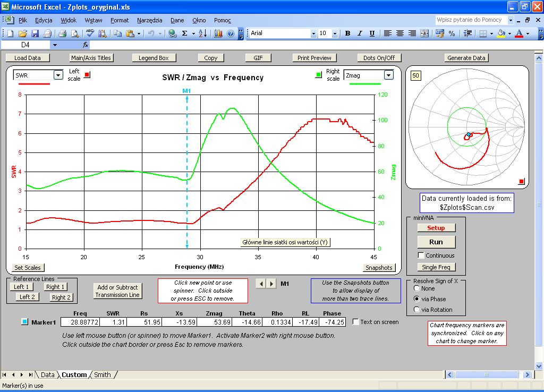
Task: Toggle Bold formatting in the toolbar
Action: (348, 33)
